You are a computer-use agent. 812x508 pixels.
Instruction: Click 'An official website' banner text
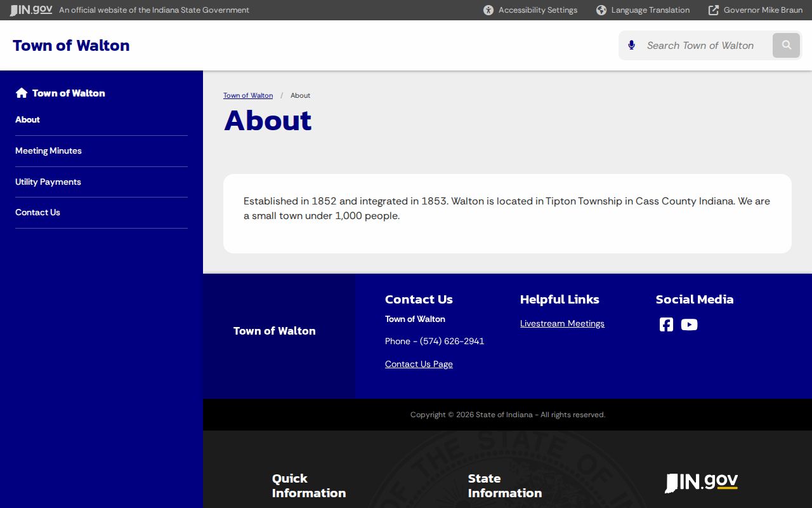(154, 10)
